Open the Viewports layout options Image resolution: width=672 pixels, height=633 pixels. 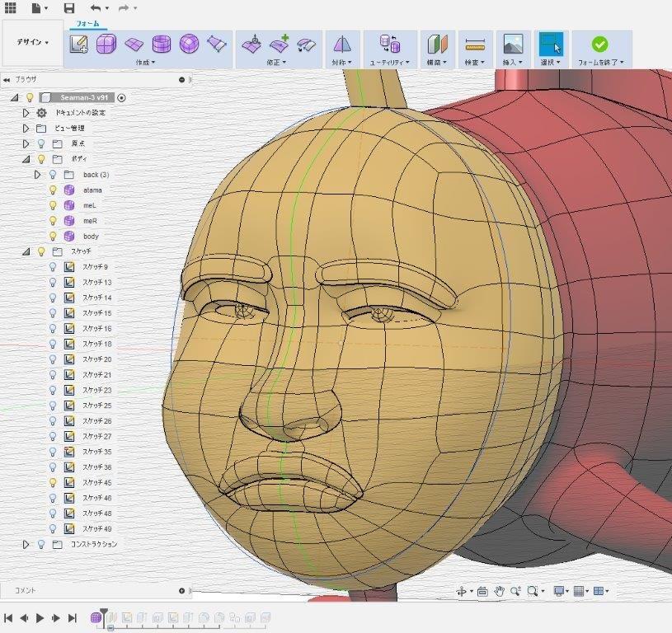tap(599, 592)
